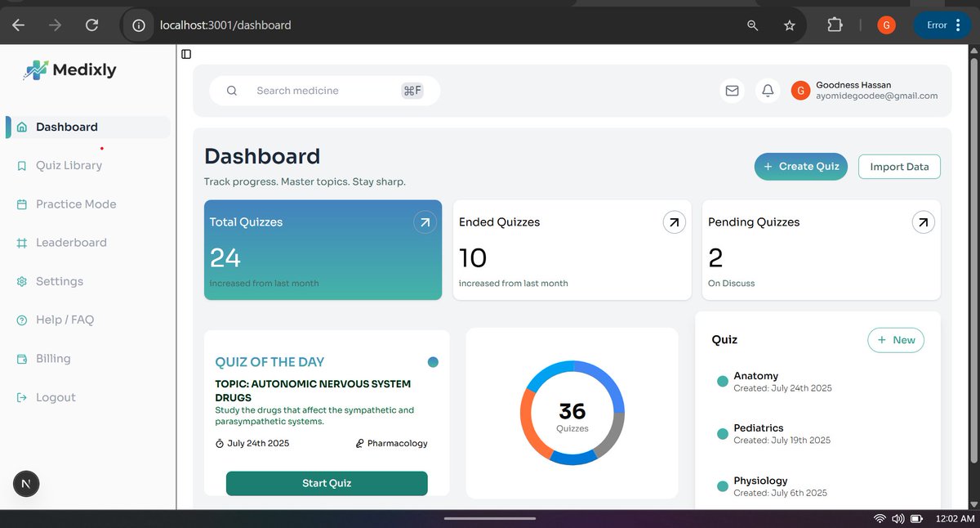Viewport: 980px width, 528px height.
Task: Click the Chrome Error menu button
Action: 943,25
